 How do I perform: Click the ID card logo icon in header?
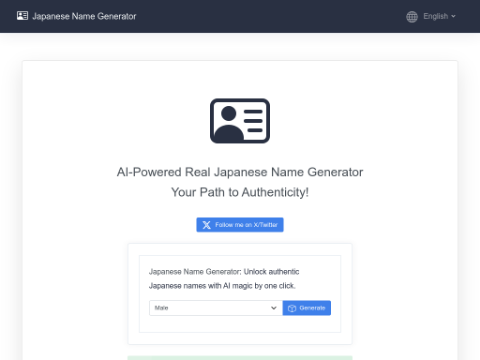pos(22,16)
